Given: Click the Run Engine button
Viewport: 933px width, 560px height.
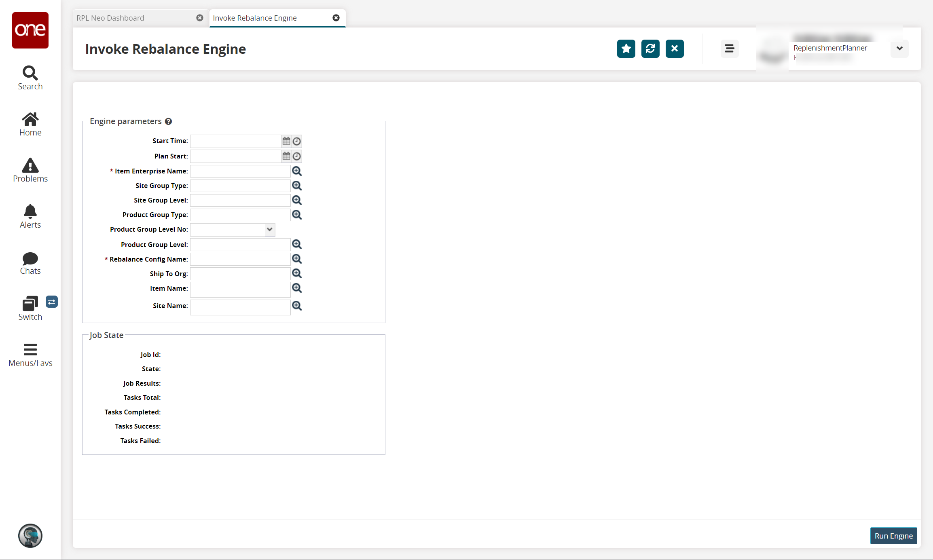Looking at the screenshot, I should 893,536.
